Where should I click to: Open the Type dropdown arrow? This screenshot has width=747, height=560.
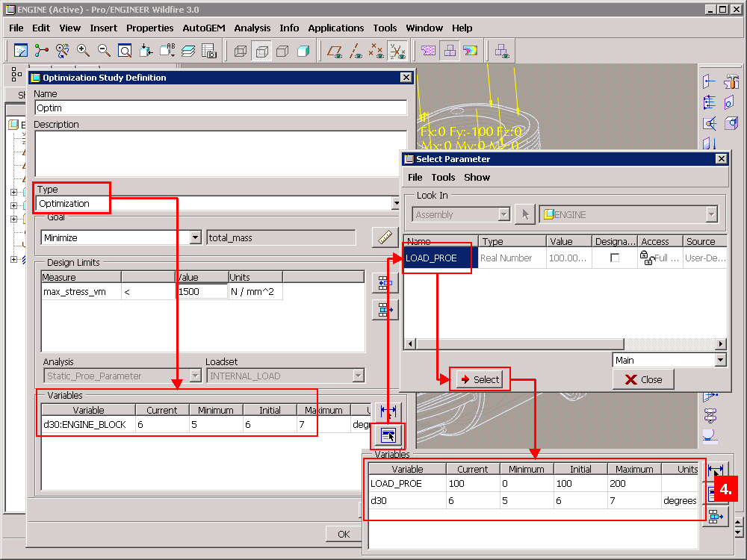pos(395,203)
